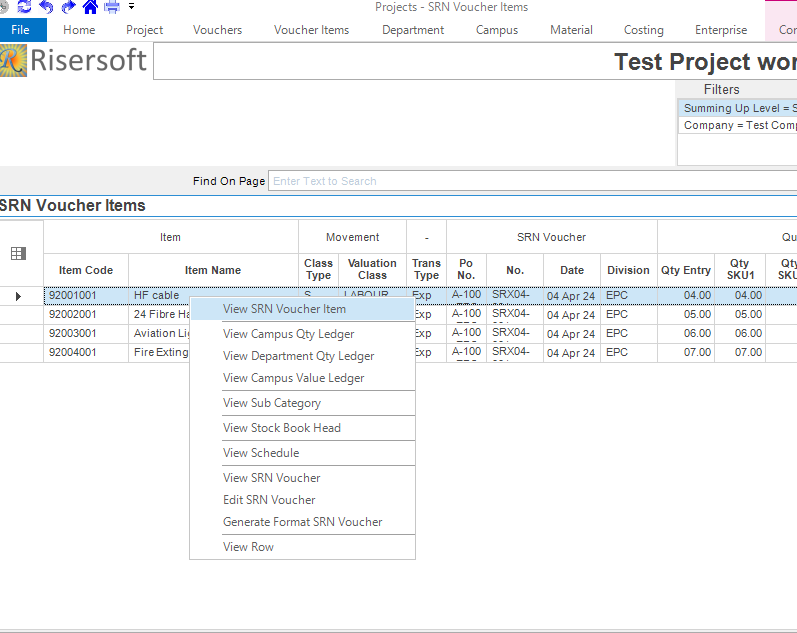Click the refresh icon in quick access toolbar

pos(24,7)
